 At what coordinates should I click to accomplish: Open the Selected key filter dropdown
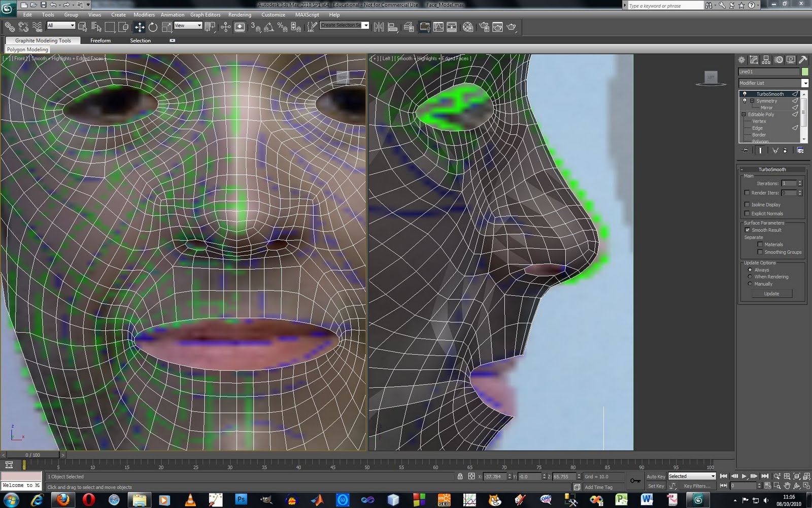[x=712, y=476]
